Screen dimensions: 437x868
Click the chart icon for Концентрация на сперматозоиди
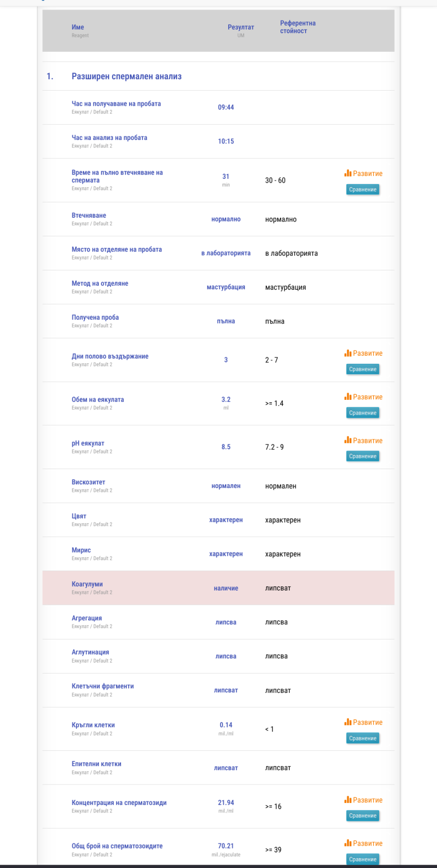pyautogui.click(x=348, y=800)
